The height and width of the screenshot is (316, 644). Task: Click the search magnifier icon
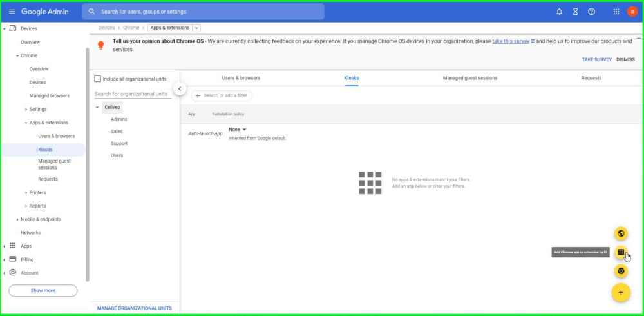tap(92, 12)
